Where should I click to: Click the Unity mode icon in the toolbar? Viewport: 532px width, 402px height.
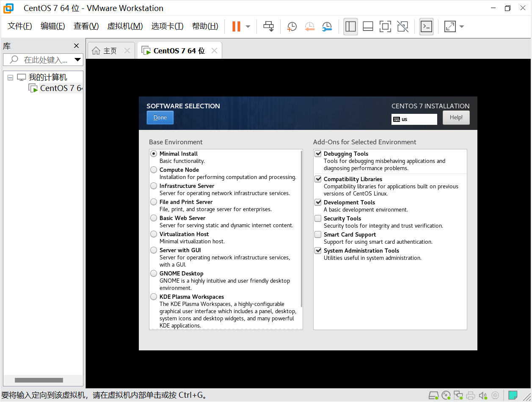pyautogui.click(x=402, y=26)
